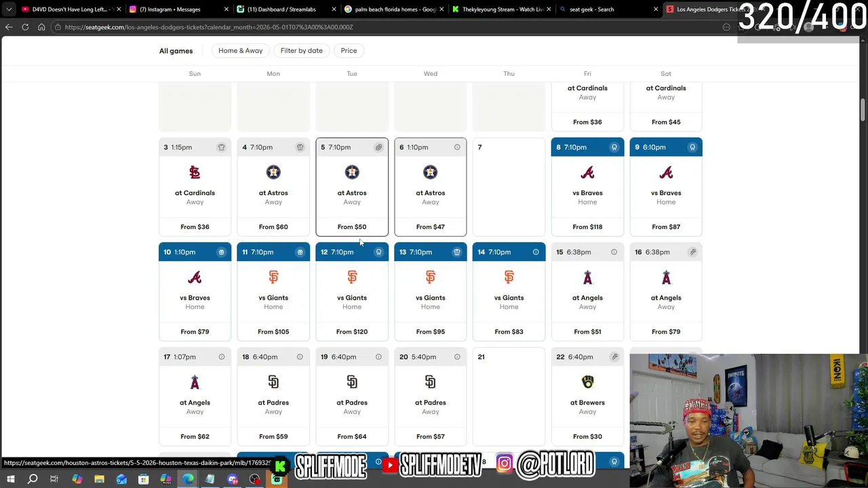This screenshot has height=488, width=868.
Task: Click the 'From $118' price on May 8
Action: [x=587, y=227]
